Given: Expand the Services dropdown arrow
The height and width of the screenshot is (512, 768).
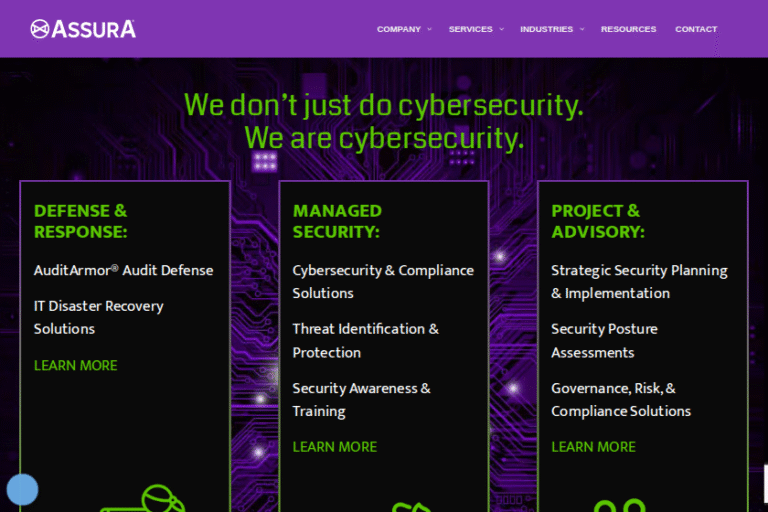Looking at the screenshot, I should coord(502,30).
